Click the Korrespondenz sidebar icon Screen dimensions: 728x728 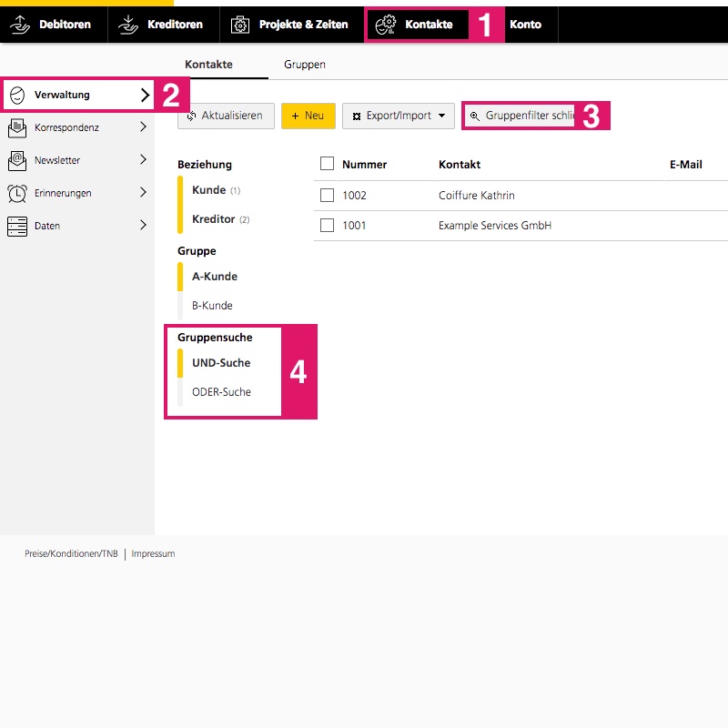pos(17,127)
